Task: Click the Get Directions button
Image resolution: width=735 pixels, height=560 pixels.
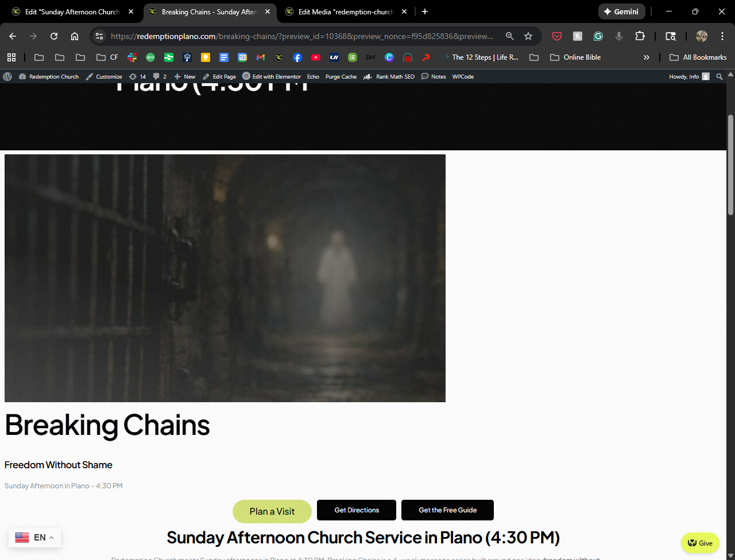Action: [357, 510]
